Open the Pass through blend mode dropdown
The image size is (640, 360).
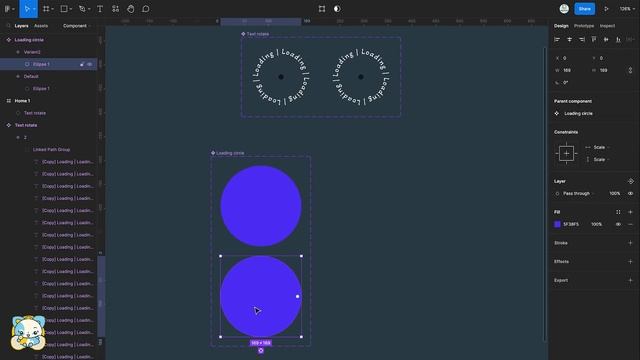tap(578, 193)
